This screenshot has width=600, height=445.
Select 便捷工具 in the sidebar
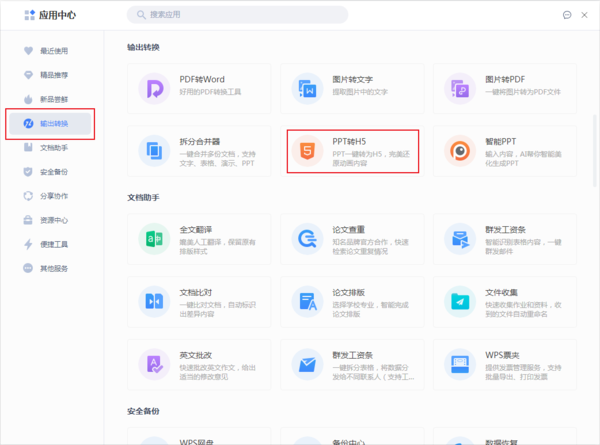coord(53,244)
